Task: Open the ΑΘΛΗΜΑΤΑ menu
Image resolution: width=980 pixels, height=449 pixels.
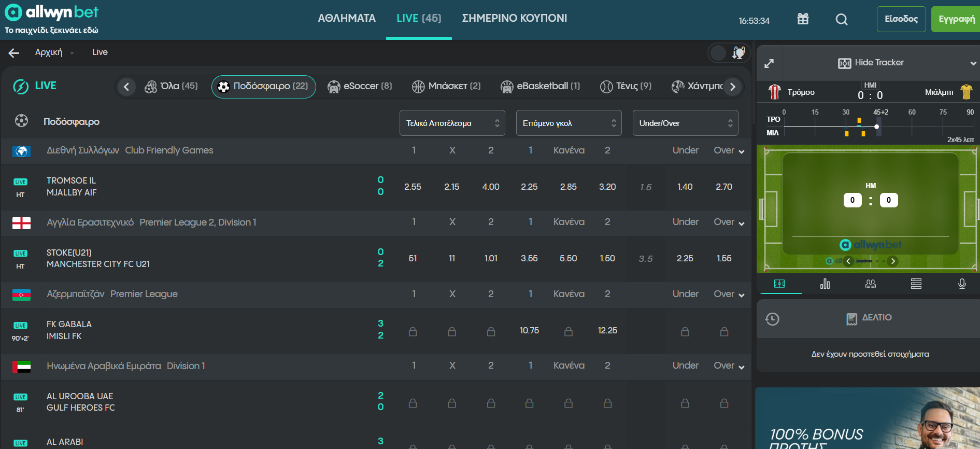Action: click(x=347, y=18)
